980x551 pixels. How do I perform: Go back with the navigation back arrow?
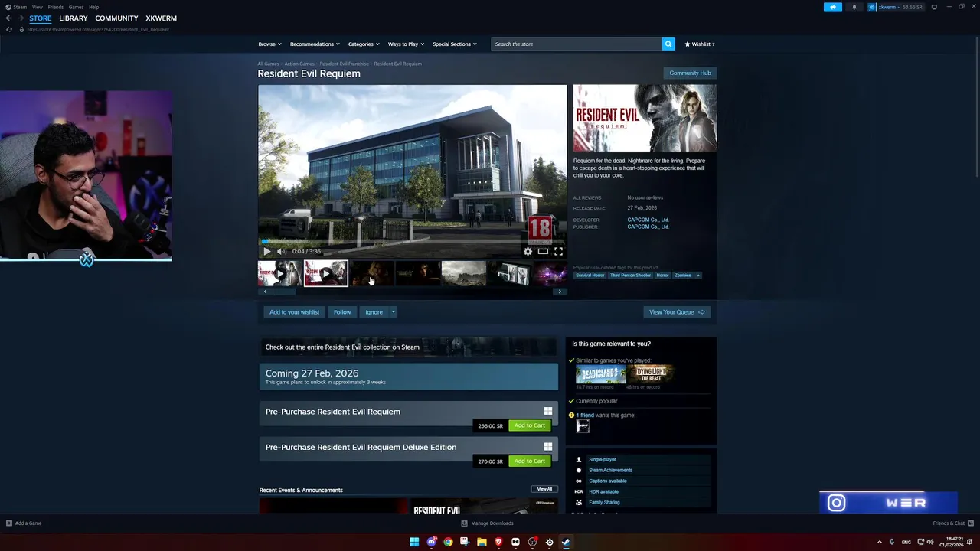tap(8, 18)
